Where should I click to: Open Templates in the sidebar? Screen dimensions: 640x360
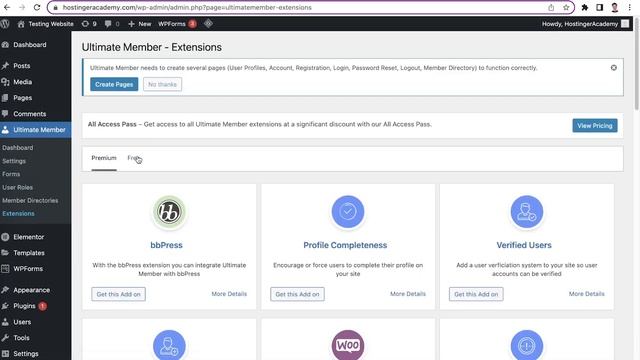pyautogui.click(x=29, y=253)
